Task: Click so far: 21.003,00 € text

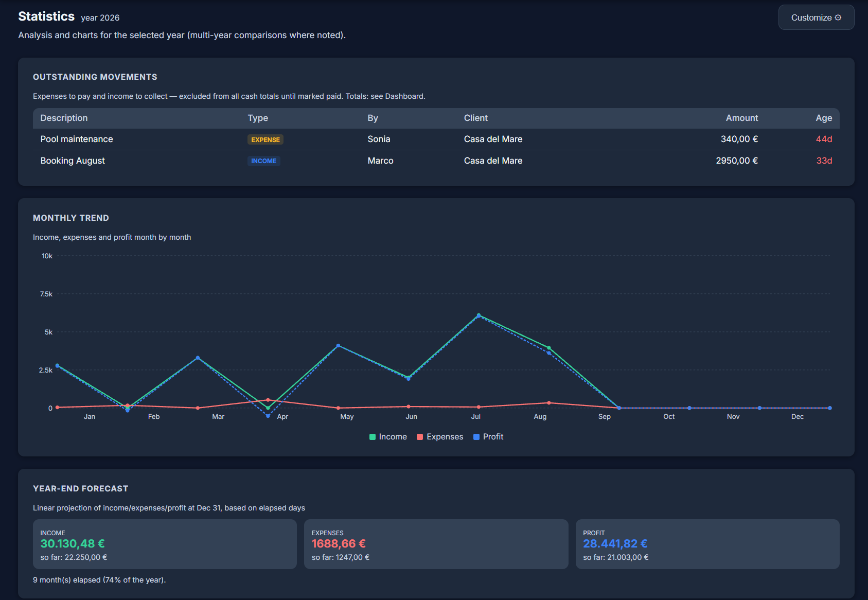Action: pos(616,557)
